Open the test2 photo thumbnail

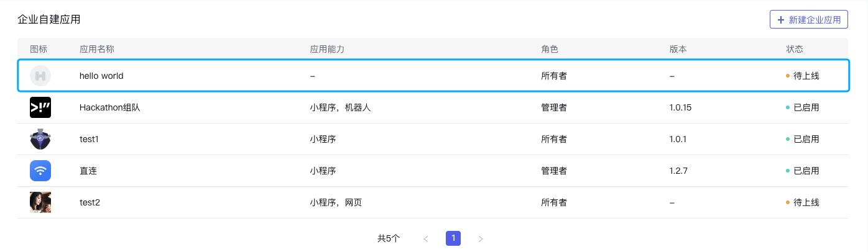click(x=40, y=202)
